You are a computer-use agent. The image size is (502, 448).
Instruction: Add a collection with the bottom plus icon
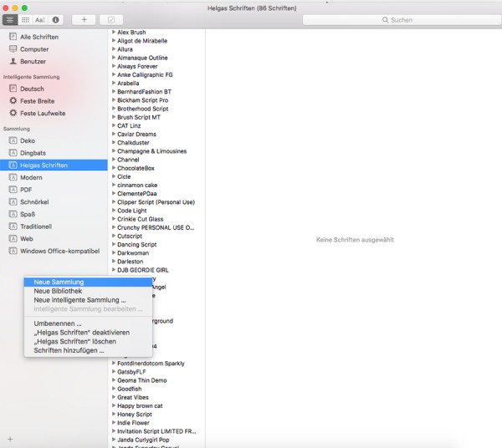point(10,439)
